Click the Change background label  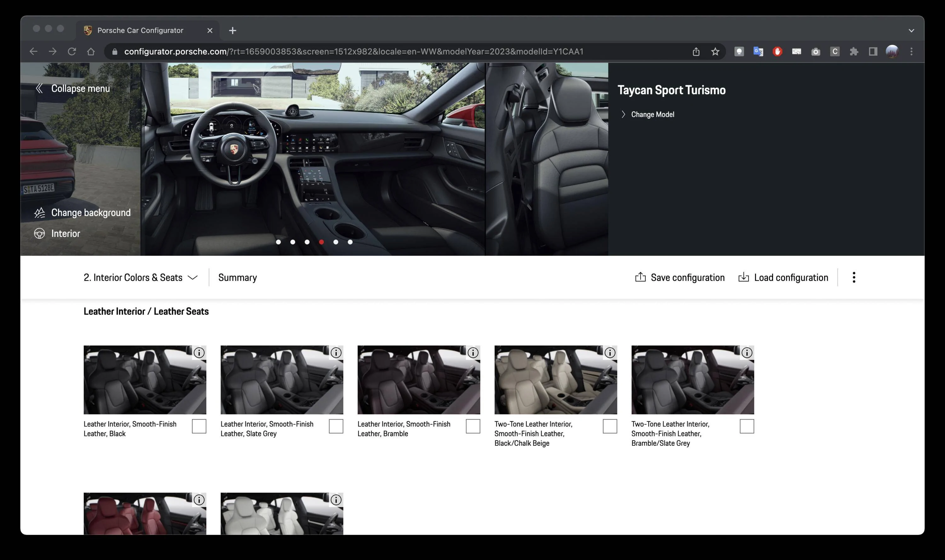[x=91, y=213]
